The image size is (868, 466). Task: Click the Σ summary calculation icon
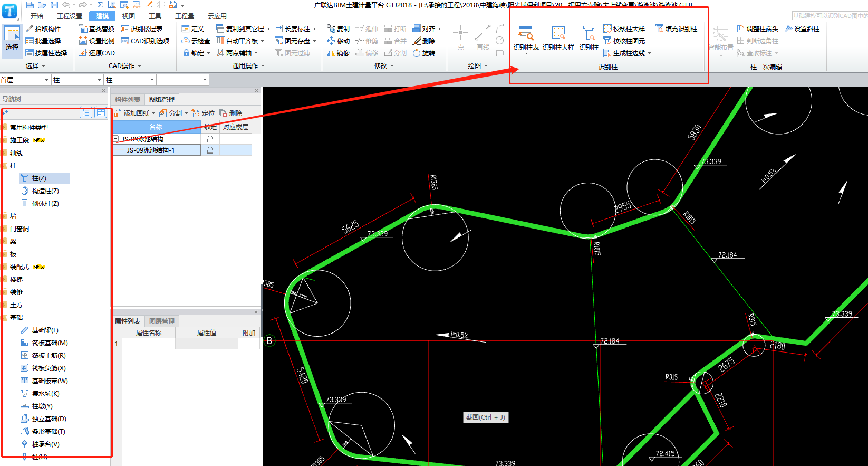pyautogui.click(x=100, y=5)
